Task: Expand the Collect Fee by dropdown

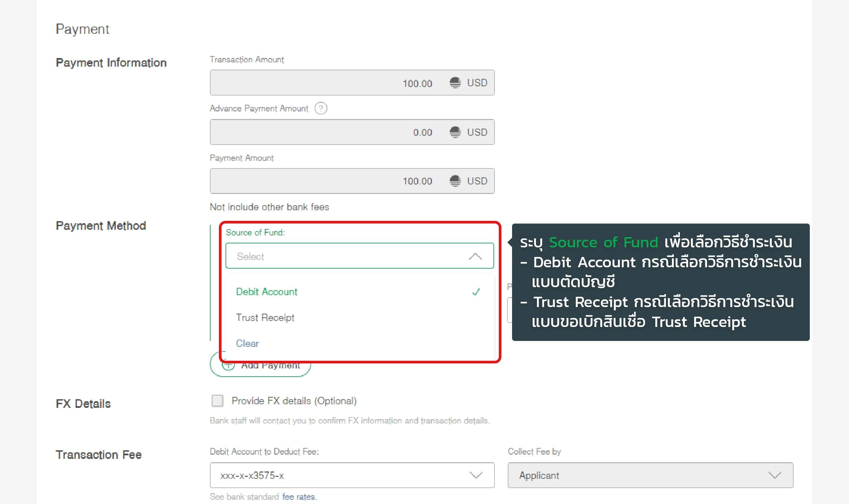Action: (x=774, y=475)
